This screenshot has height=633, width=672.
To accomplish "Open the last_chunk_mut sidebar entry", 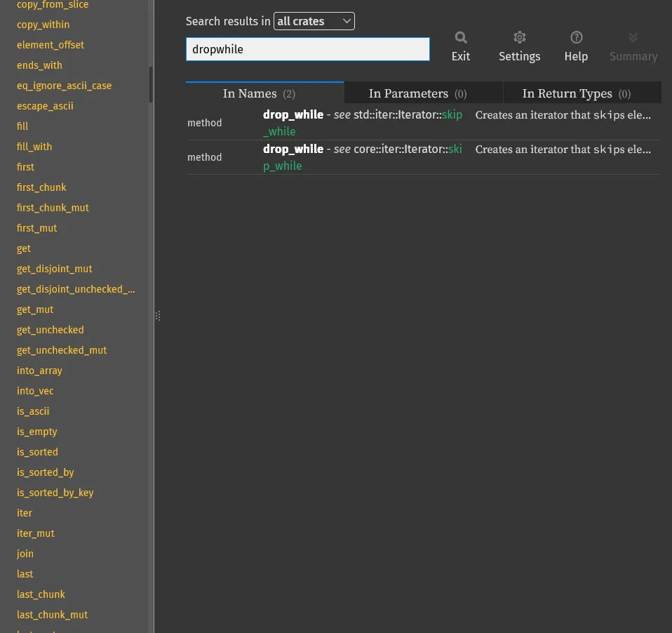I will click(52, 615).
